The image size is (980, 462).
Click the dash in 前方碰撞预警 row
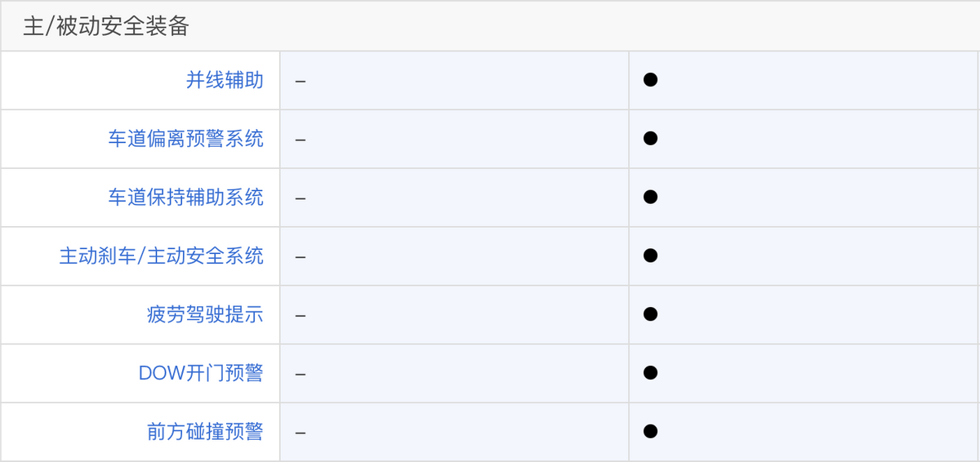pos(301,433)
